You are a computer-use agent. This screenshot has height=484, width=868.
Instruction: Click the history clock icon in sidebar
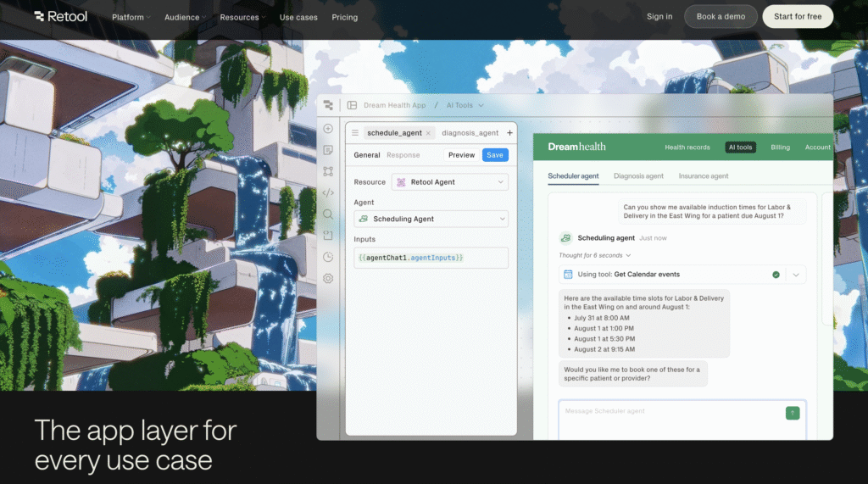tap(328, 257)
